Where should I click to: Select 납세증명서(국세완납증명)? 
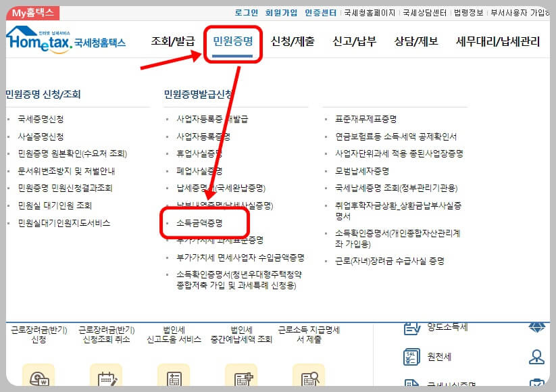[221, 188]
